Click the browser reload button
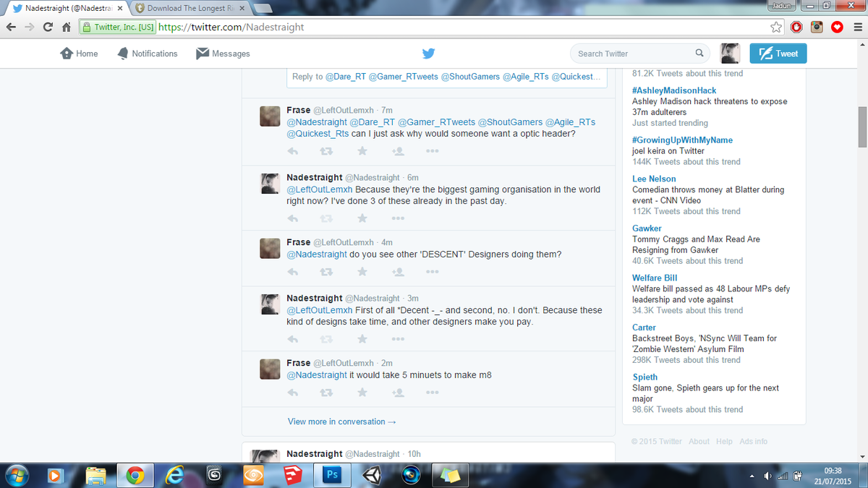This screenshot has width=868, height=488. coord(48,27)
